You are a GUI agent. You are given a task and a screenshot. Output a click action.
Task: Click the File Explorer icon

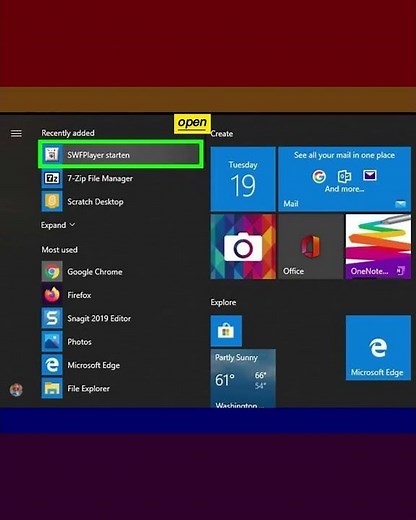[52, 388]
